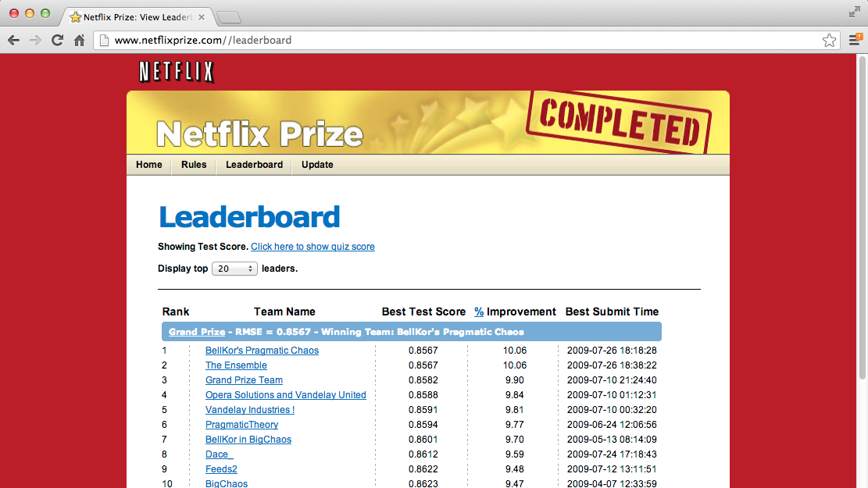Viewport: 868px width, 488px height.
Task: Reload the page with refresh icon
Action: pyautogui.click(x=57, y=40)
